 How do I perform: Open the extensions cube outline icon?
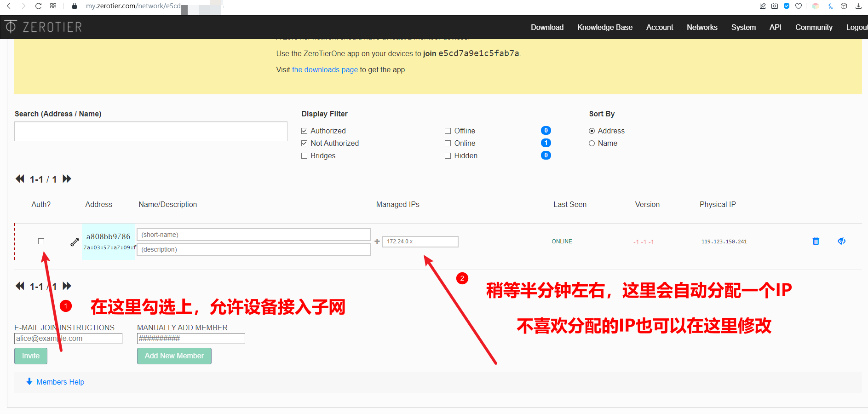click(x=844, y=6)
